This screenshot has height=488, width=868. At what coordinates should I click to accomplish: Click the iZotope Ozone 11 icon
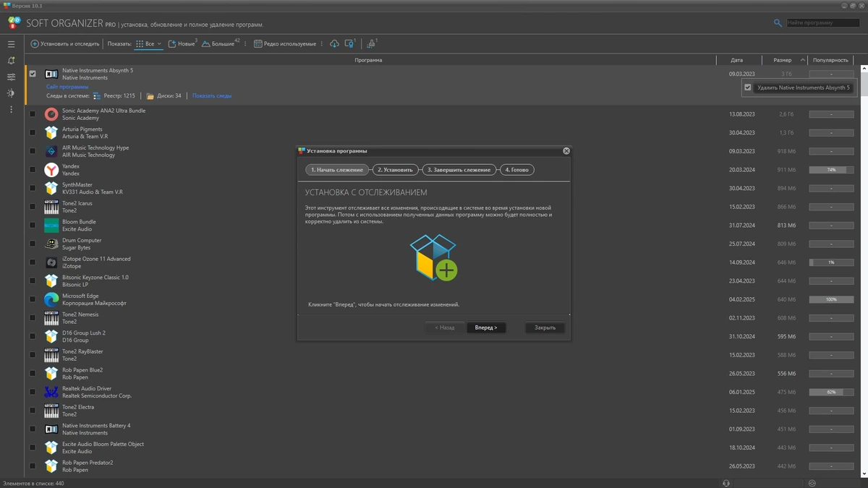point(51,262)
